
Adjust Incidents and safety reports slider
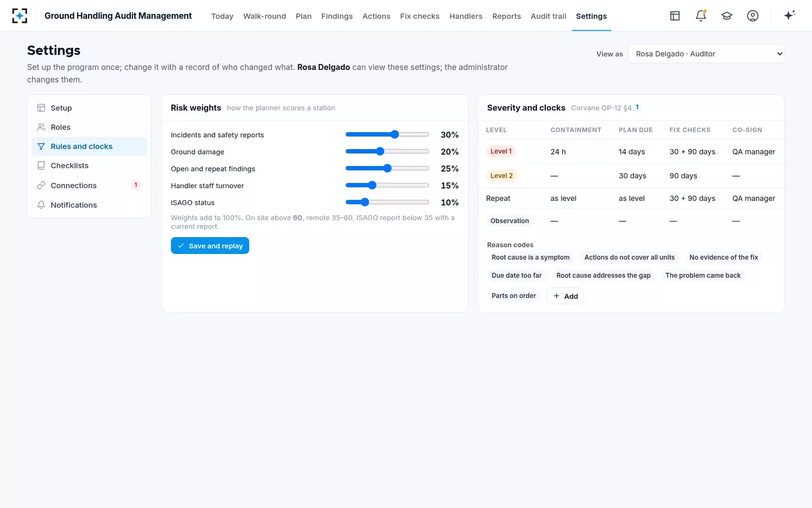[x=387, y=134]
